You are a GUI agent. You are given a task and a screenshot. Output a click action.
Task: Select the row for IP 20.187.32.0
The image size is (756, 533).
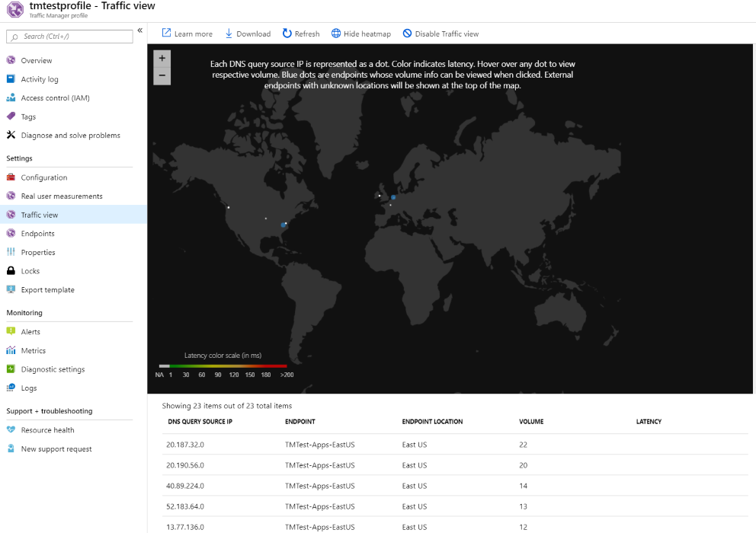pyautogui.click(x=185, y=445)
